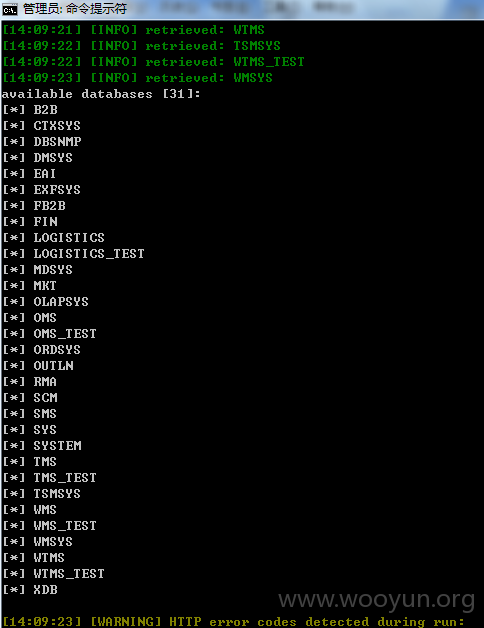Select the TMS_TEST database entry

point(50,478)
